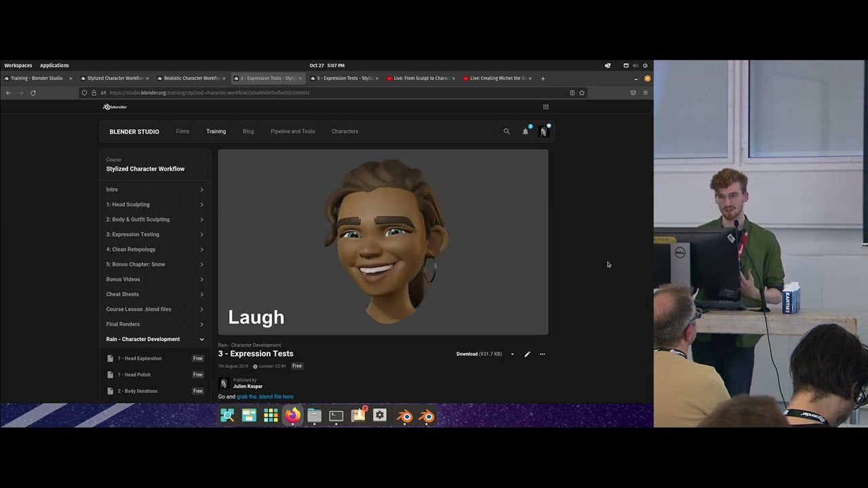868x488 pixels.
Task: Open the second Blender icon in the dock
Action: [x=427, y=416]
